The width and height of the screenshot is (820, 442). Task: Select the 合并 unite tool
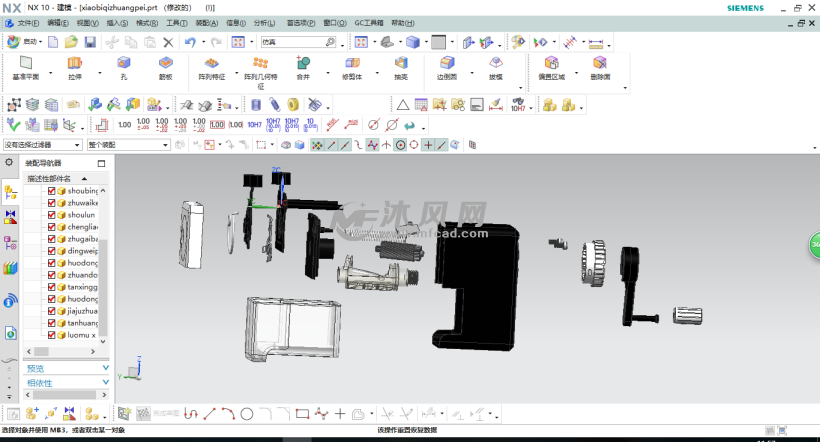303,68
